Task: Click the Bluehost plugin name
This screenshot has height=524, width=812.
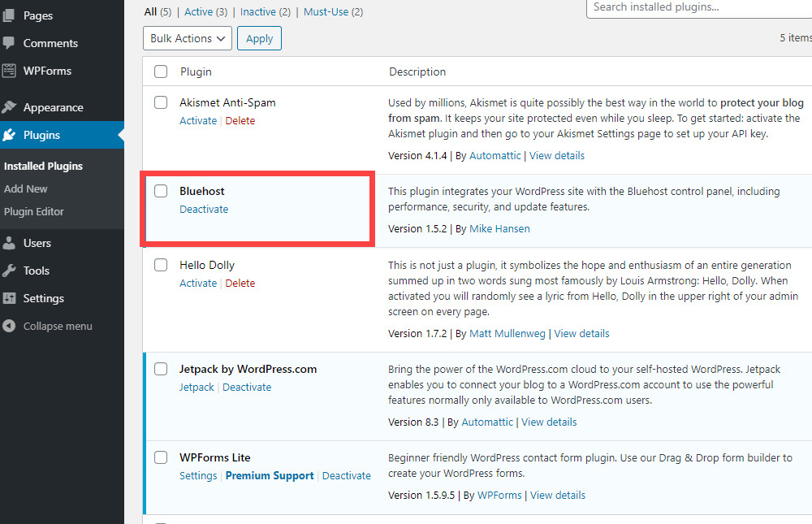Action: pos(202,191)
